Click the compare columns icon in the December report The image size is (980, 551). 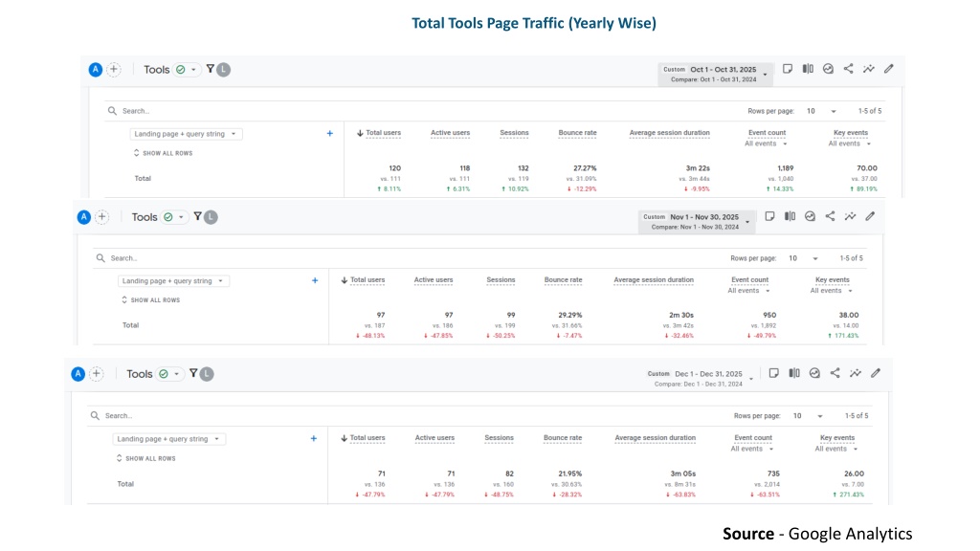tap(794, 373)
